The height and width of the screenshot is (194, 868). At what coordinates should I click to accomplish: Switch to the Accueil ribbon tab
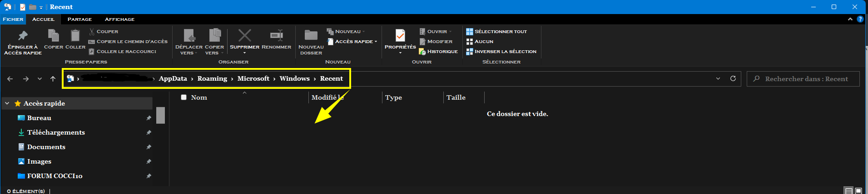pyautogui.click(x=43, y=19)
